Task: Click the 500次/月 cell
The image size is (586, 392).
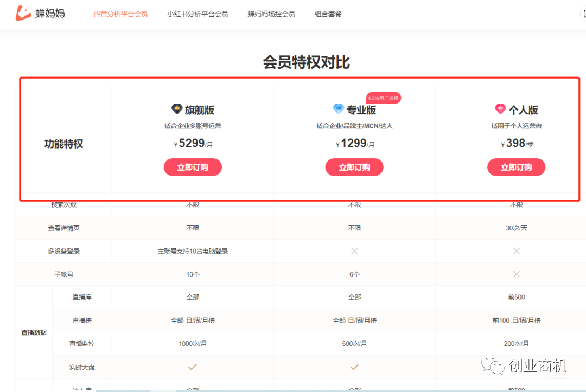Action: [x=354, y=343]
